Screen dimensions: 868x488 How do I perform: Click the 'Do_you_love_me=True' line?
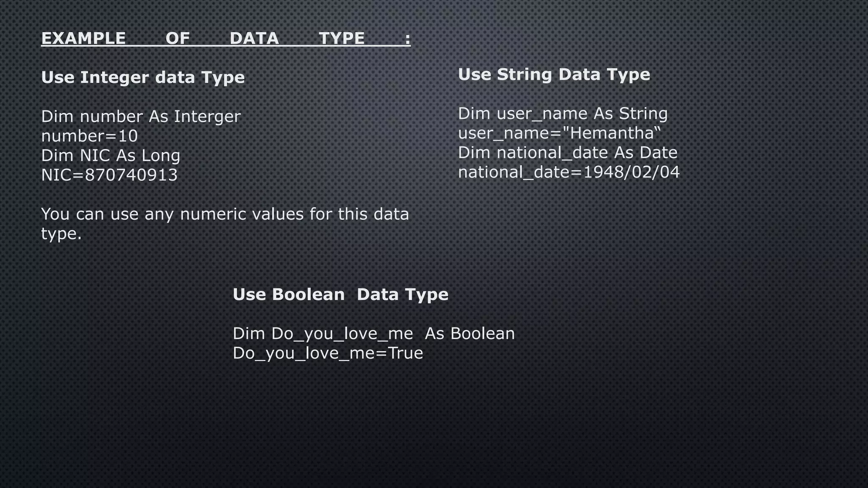[328, 353]
